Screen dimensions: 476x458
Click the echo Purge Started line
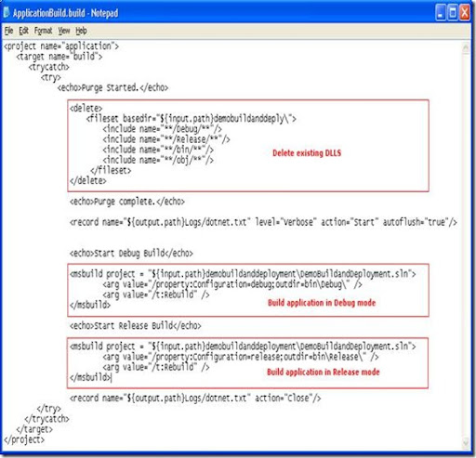112,87
